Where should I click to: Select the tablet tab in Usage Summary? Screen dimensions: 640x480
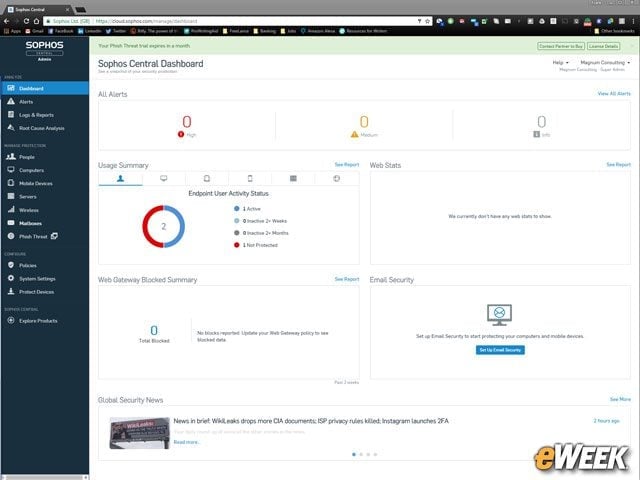click(x=207, y=178)
